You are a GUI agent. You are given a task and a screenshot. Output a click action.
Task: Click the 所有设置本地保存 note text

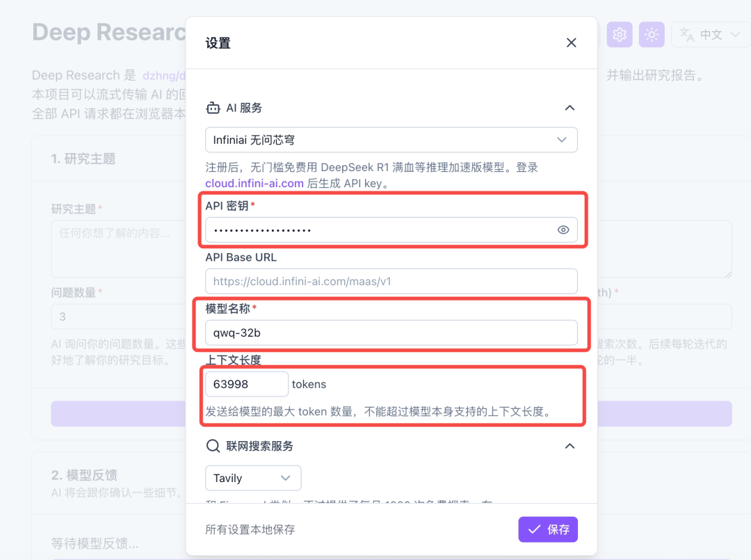(250, 529)
